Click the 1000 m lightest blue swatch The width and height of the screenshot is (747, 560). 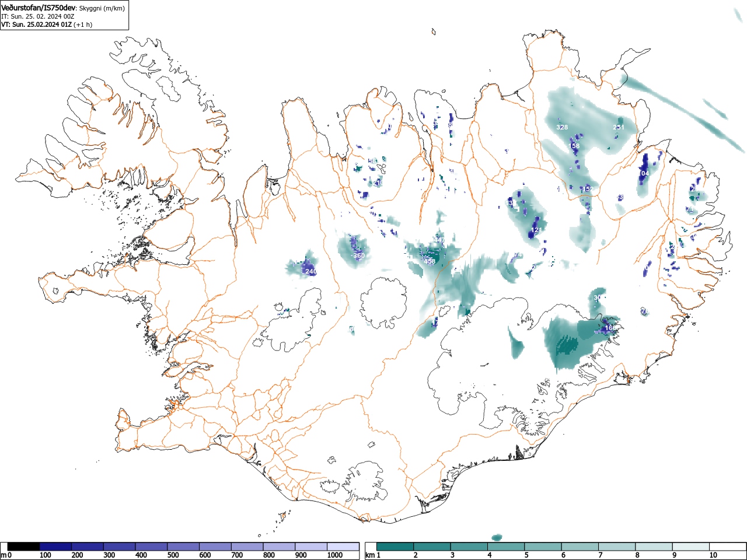[343, 547]
